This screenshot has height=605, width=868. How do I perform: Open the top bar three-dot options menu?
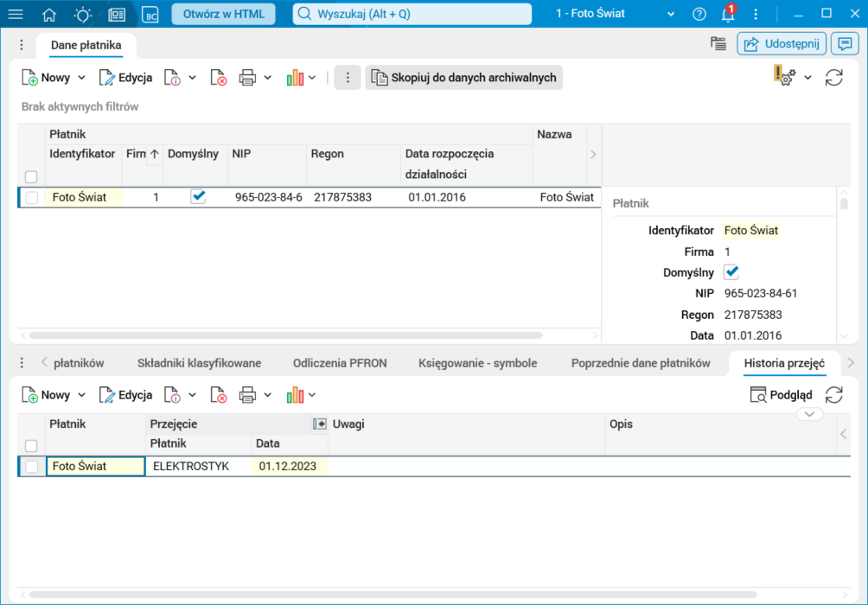tap(756, 15)
